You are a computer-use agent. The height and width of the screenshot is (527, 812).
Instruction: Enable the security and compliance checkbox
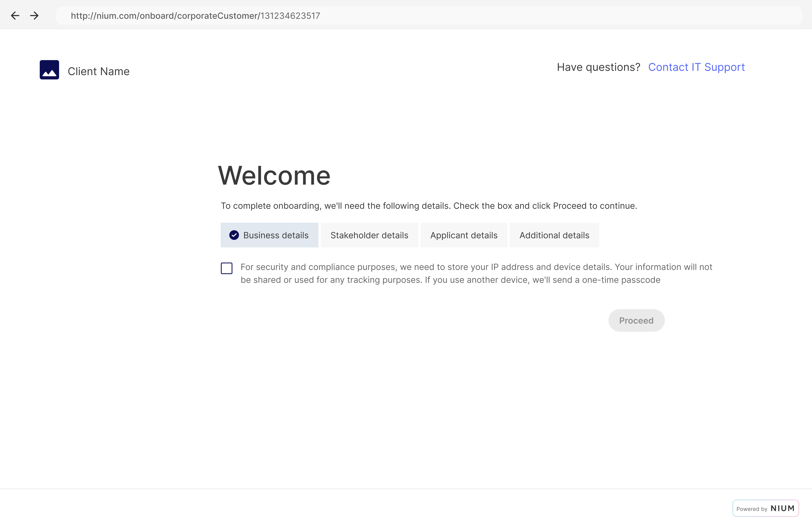227,268
